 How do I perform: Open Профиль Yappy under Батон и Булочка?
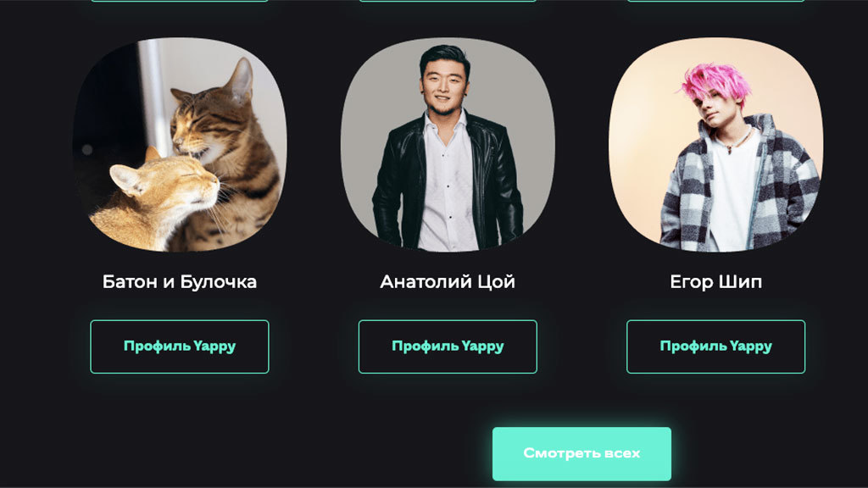pyautogui.click(x=180, y=347)
